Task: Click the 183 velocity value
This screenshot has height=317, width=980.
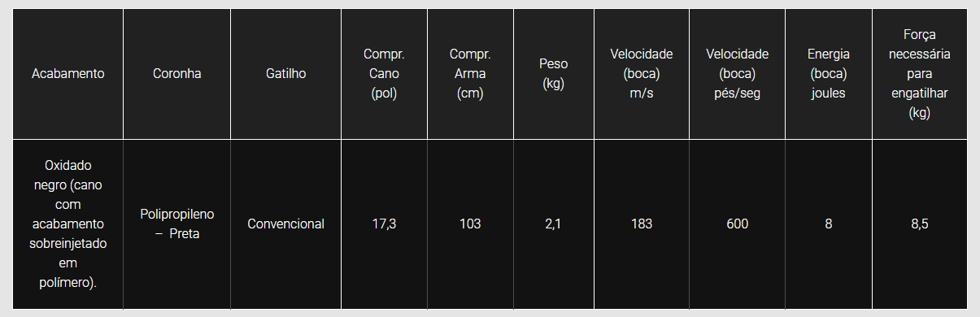Action: tap(641, 224)
